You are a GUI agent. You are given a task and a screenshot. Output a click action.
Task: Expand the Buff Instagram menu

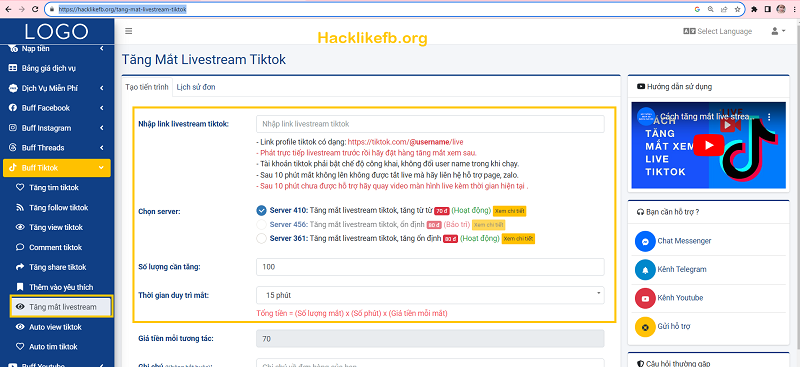(x=57, y=128)
